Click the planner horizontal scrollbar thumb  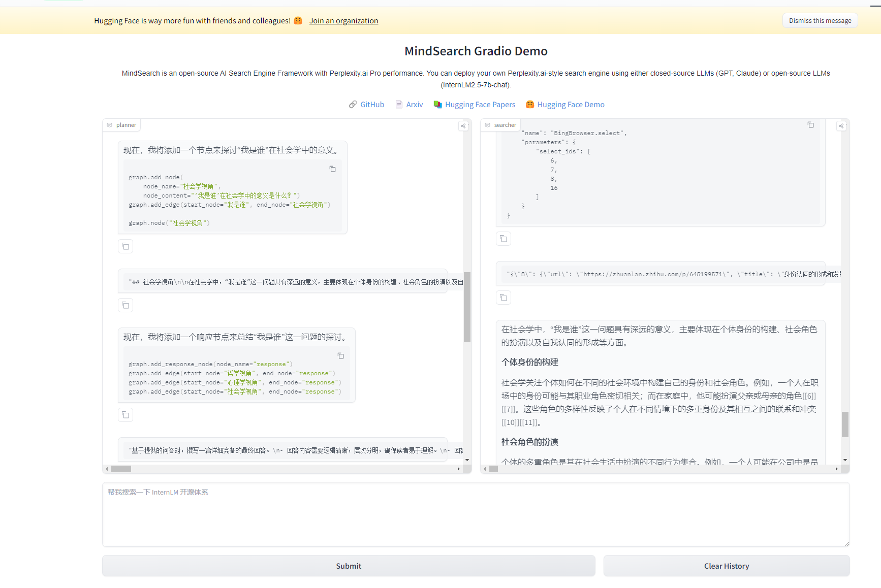pyautogui.click(x=121, y=469)
